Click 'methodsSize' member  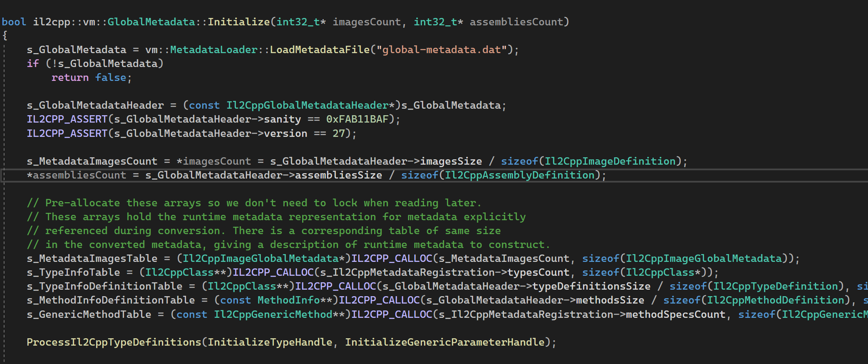610,300
